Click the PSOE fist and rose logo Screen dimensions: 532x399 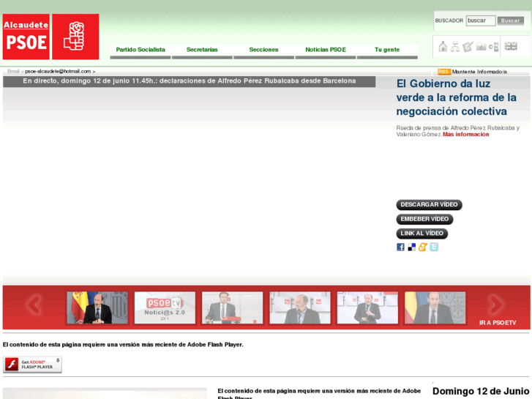click(x=75, y=37)
